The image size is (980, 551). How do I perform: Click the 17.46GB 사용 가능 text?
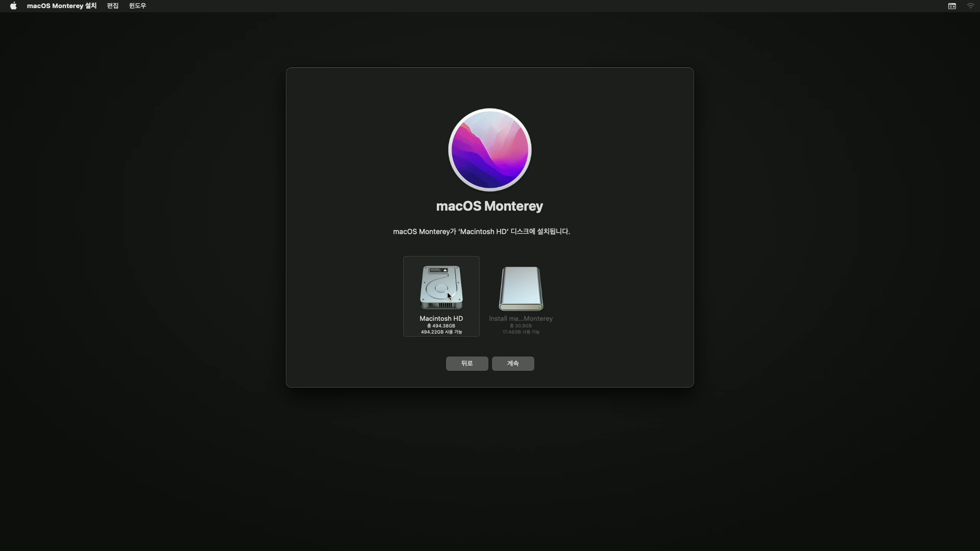pyautogui.click(x=521, y=332)
